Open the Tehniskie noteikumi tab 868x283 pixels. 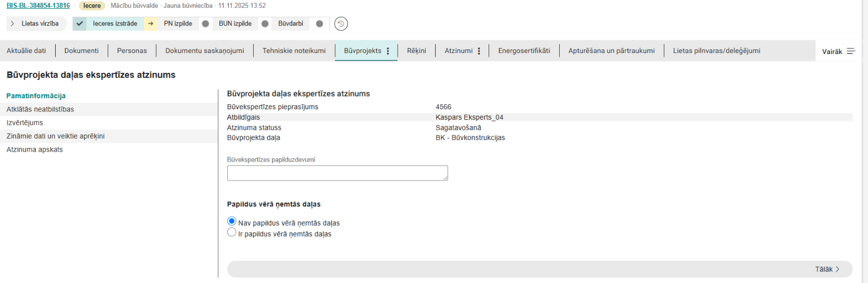(294, 51)
